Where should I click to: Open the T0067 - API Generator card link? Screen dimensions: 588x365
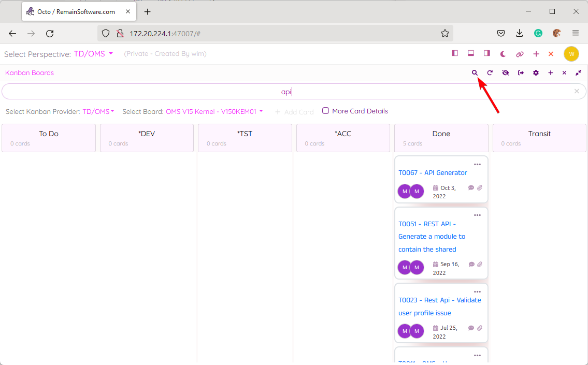pyautogui.click(x=433, y=173)
